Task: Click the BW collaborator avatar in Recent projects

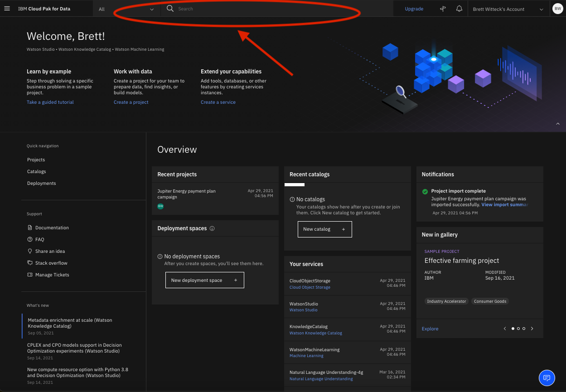Action: click(160, 206)
